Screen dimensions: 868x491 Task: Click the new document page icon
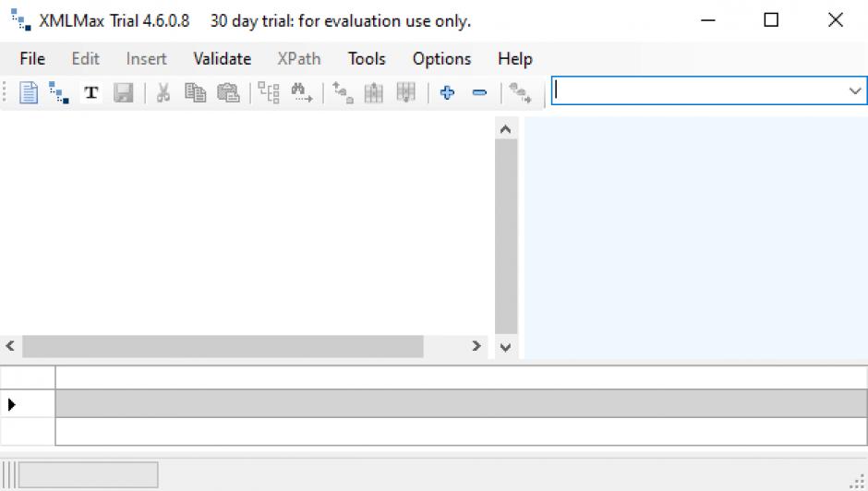tap(29, 92)
